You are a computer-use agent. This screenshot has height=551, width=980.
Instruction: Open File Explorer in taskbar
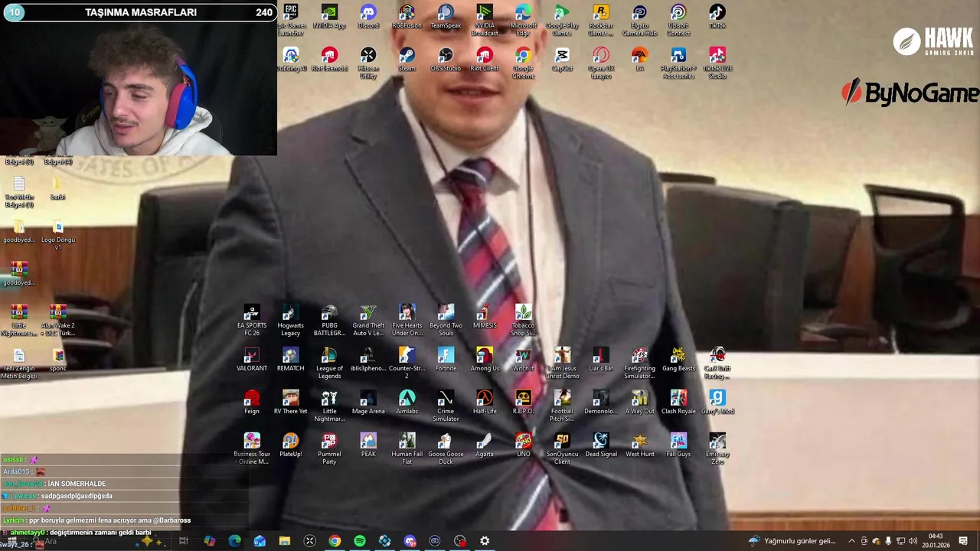click(285, 541)
